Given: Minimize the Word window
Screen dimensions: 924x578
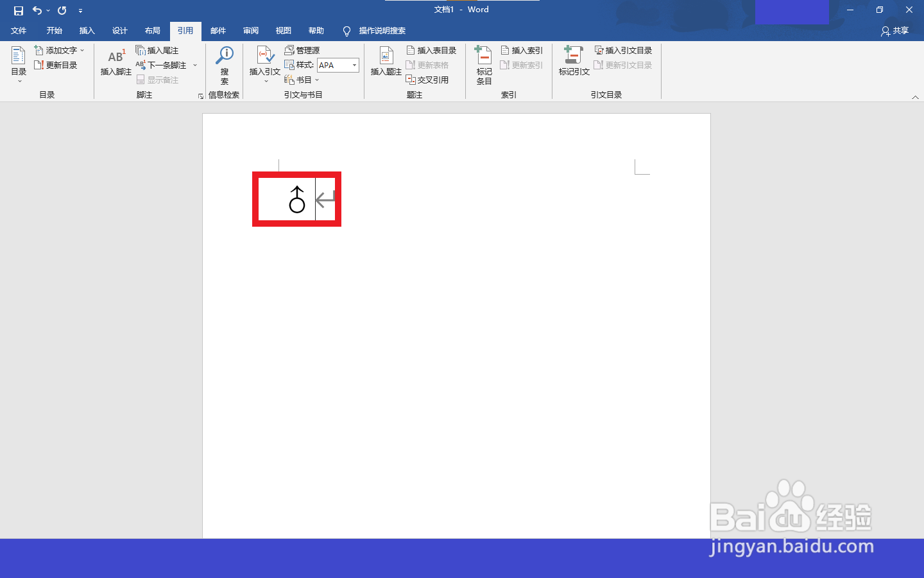Looking at the screenshot, I should [x=850, y=10].
